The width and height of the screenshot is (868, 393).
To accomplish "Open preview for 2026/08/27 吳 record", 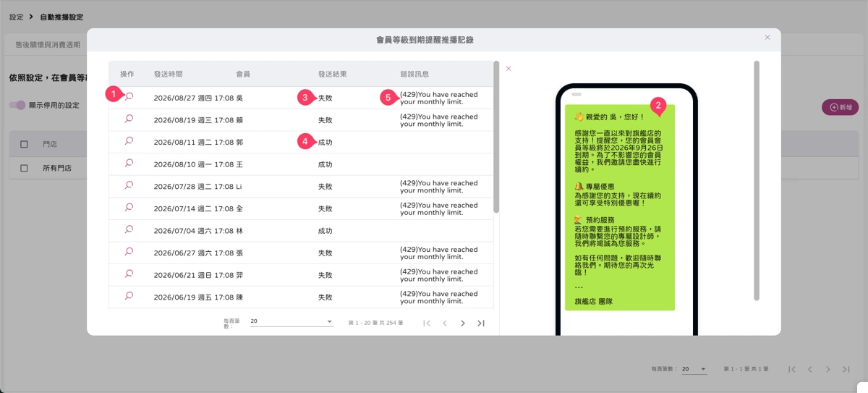I will pyautogui.click(x=129, y=96).
